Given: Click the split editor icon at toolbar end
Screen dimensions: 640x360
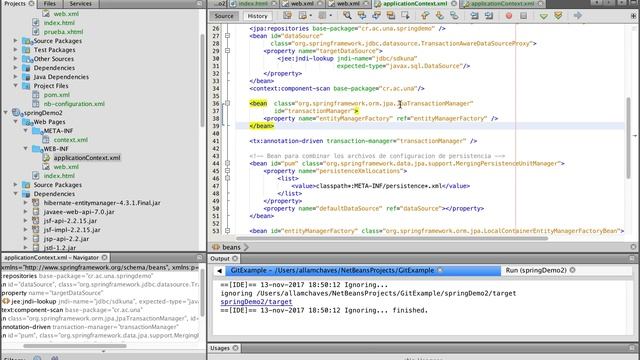Looking at the screenshot, I should [x=633, y=16].
